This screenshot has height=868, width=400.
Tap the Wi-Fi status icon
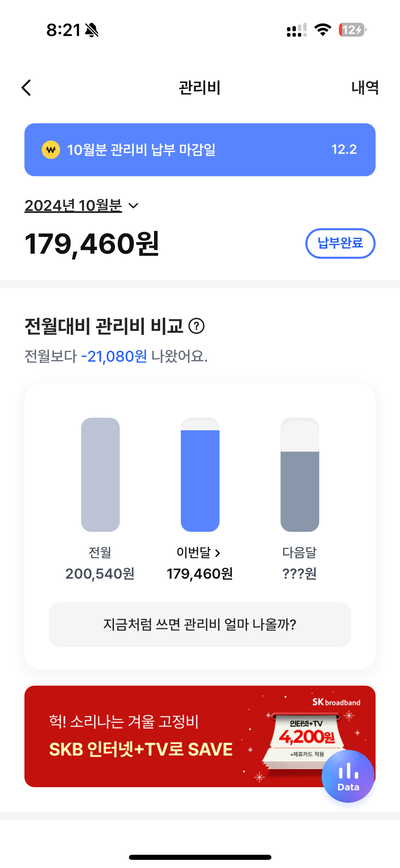323,30
